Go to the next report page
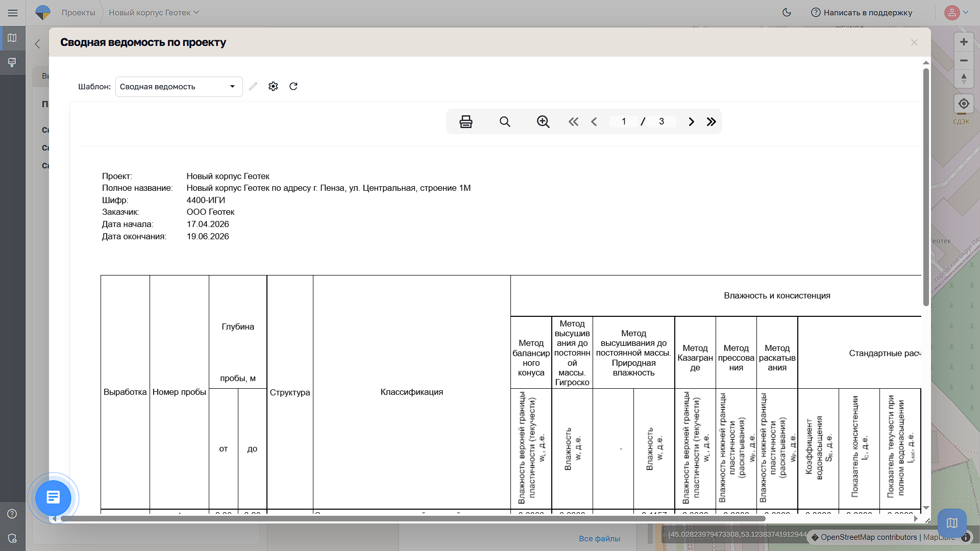Screen dimensions: 980x551 point(691,121)
